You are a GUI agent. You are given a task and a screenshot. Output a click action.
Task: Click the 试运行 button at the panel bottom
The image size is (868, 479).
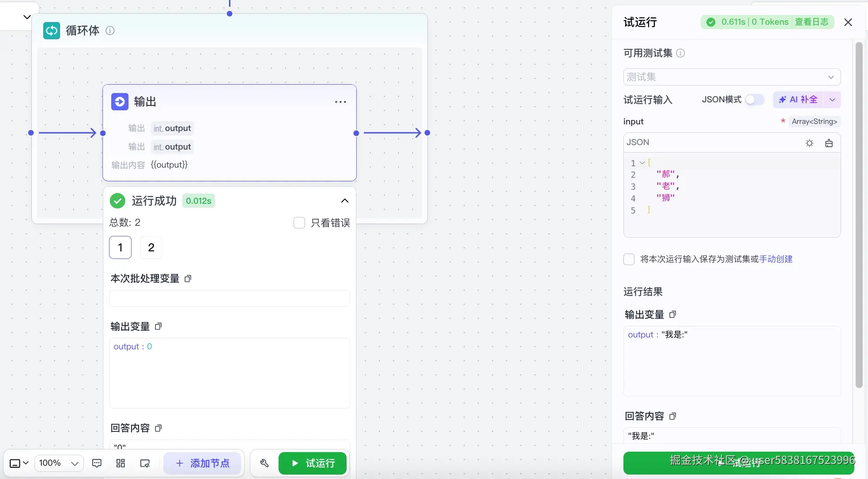pos(739,463)
